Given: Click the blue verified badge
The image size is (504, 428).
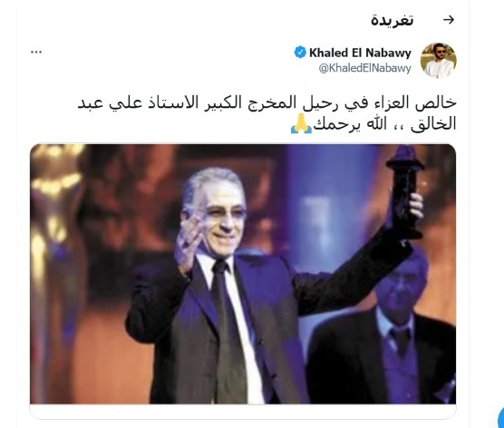Looking at the screenshot, I should (300, 53).
